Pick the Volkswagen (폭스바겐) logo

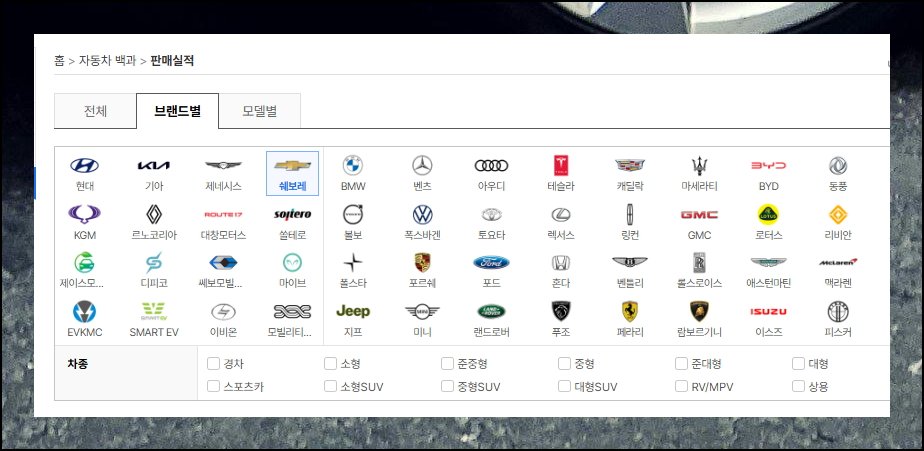[x=423, y=214]
